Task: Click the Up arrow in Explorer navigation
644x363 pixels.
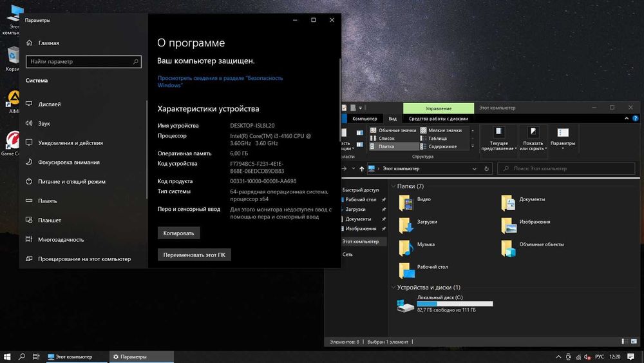Action: (x=361, y=169)
